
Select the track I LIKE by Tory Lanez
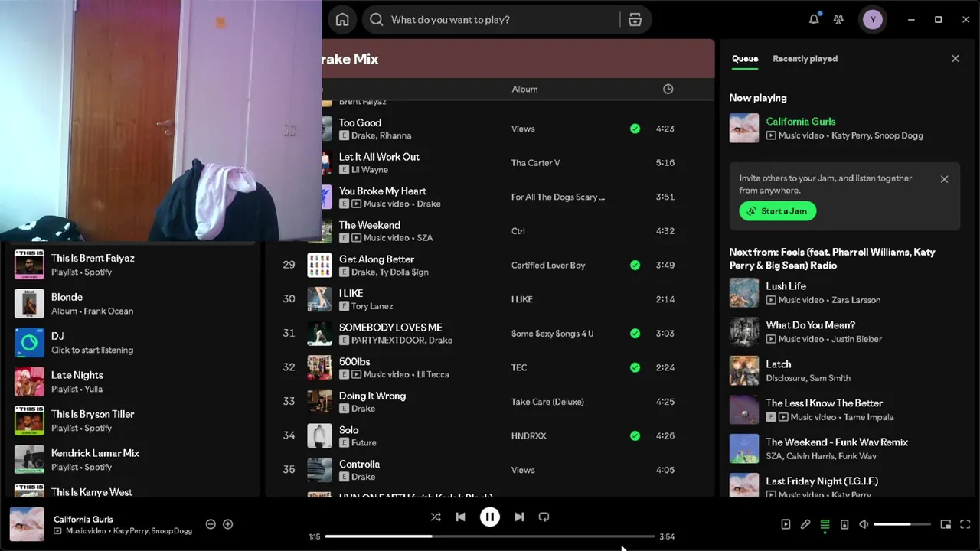[x=351, y=293]
